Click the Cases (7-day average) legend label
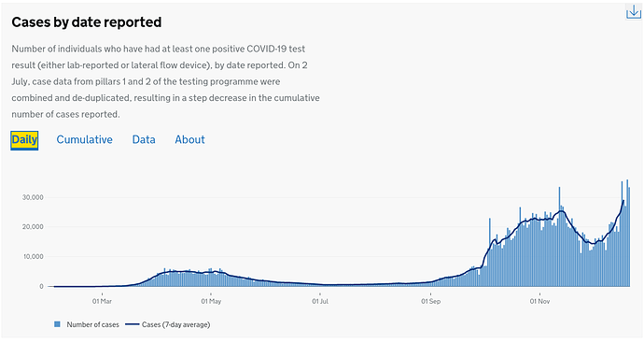 pos(175,324)
